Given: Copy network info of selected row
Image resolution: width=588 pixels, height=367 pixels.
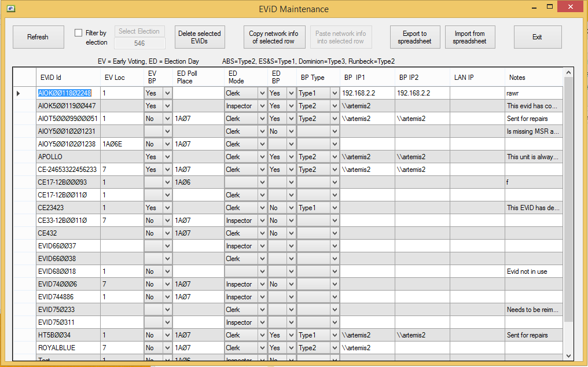Looking at the screenshot, I should pyautogui.click(x=274, y=37).
